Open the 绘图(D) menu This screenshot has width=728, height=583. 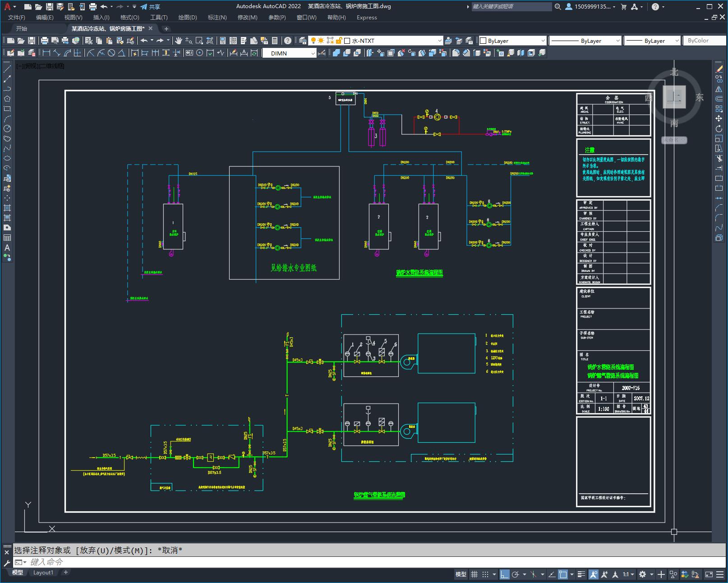point(188,18)
